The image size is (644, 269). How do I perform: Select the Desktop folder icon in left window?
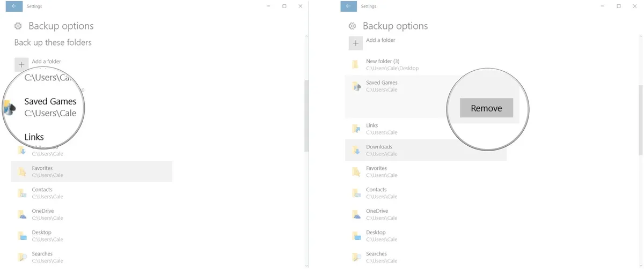(x=22, y=236)
